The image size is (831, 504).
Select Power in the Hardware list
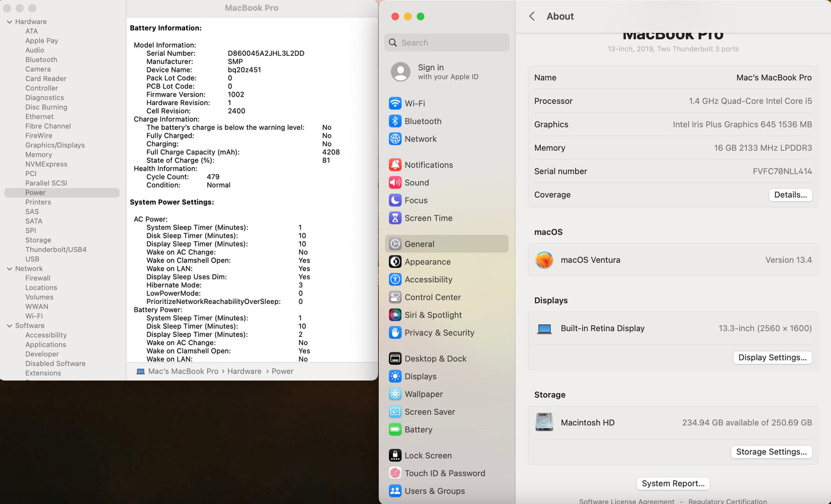pos(36,193)
